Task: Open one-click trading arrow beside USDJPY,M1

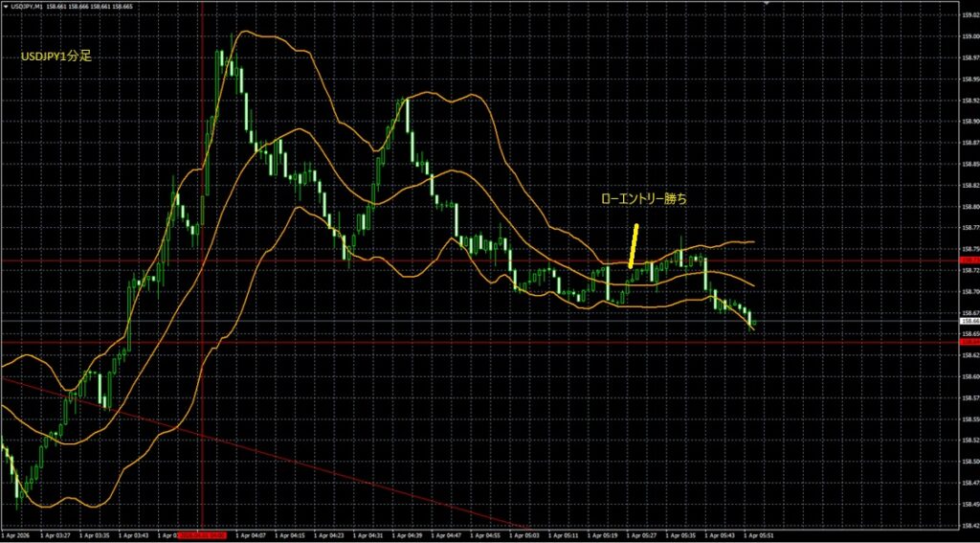Action: [6, 5]
